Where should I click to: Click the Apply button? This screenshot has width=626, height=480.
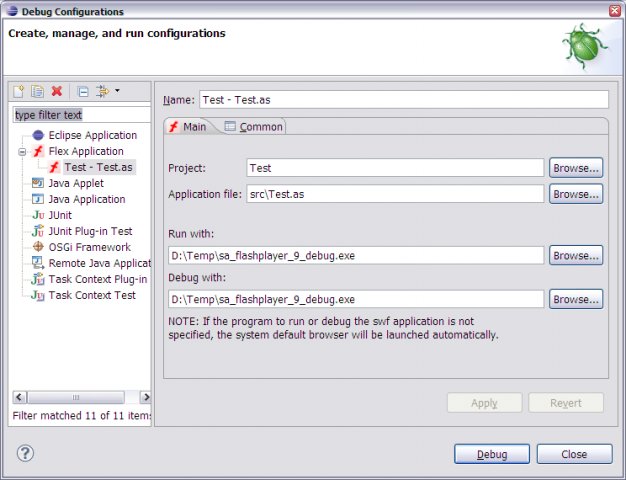[x=484, y=403]
